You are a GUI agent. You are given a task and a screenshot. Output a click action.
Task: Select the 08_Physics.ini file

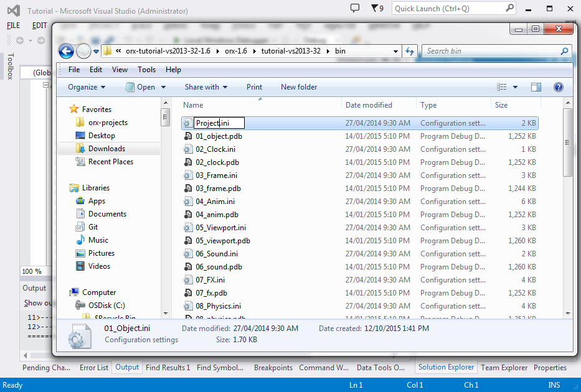pos(218,306)
